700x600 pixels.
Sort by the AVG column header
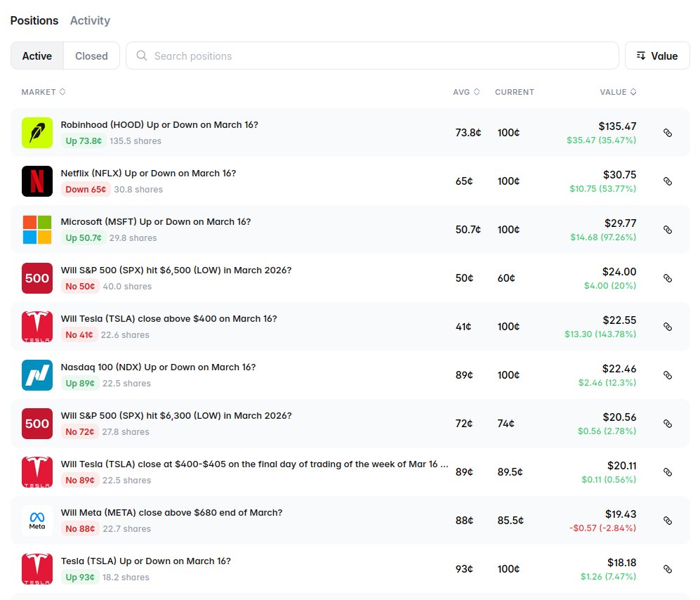pos(466,92)
